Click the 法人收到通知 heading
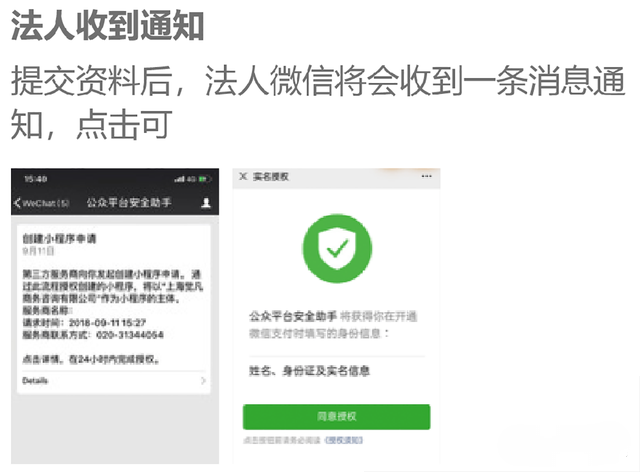The height and width of the screenshot is (472, 640). coord(108,25)
